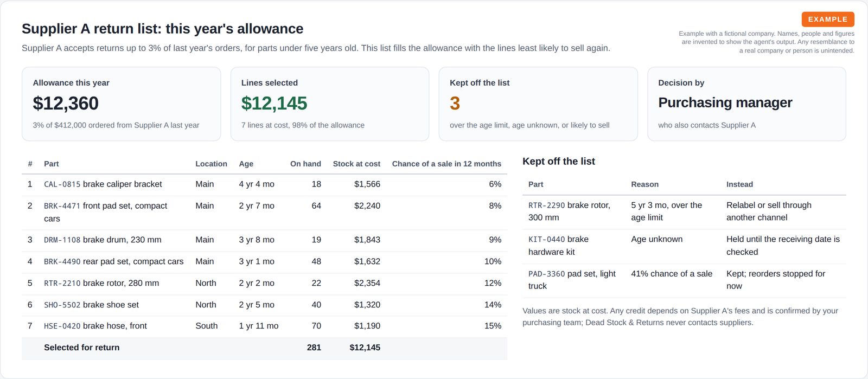Click the 64 on-hand quantity for BRK-4471
This screenshot has width=868, height=379.
[x=316, y=206]
